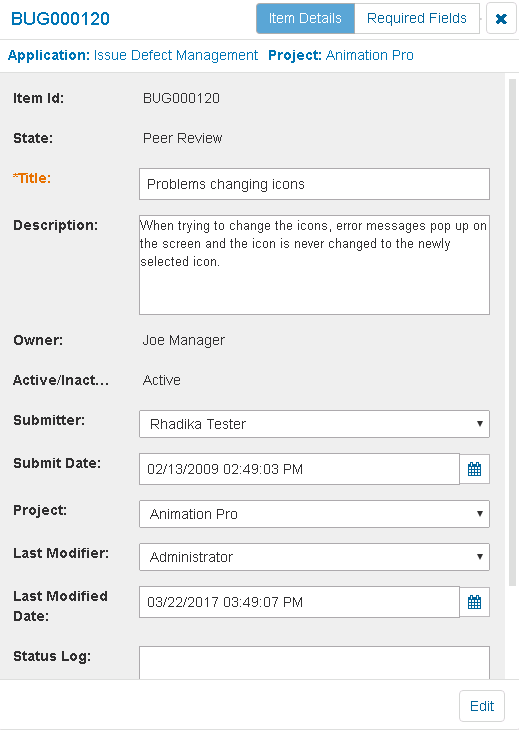This screenshot has height=730, width=519.
Task: Open the Submit Date calendar picker
Action: pyautogui.click(x=474, y=469)
